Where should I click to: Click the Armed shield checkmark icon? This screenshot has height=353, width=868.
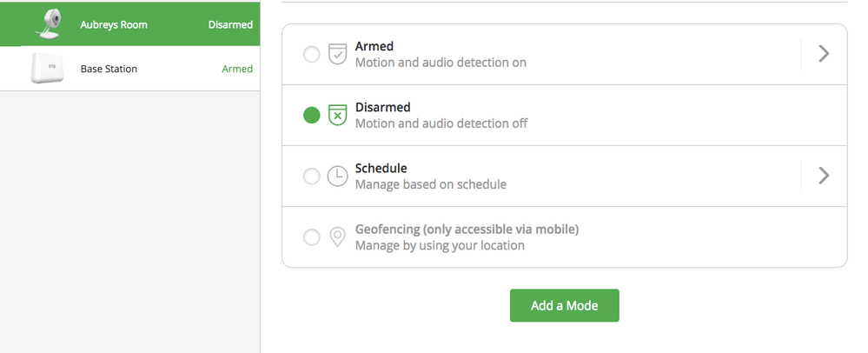338,54
